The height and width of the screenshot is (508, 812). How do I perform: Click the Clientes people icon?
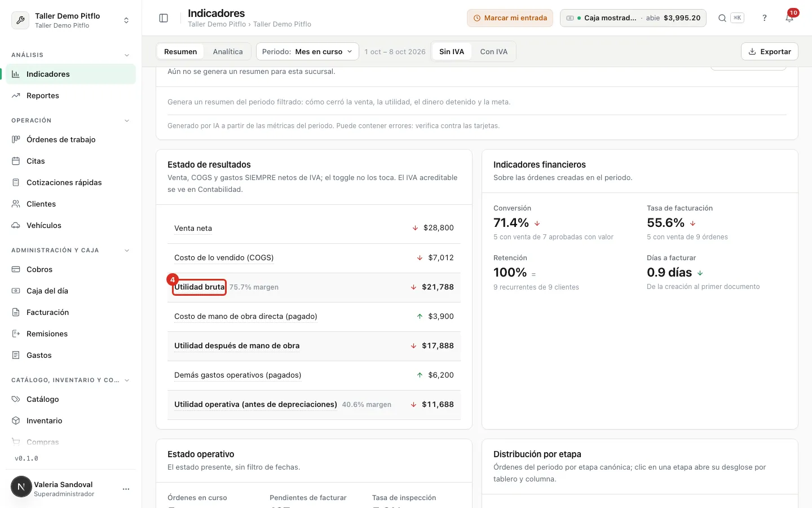click(x=16, y=204)
